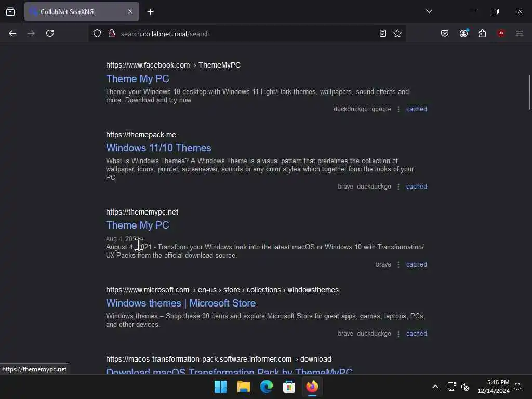Click the forward navigation arrow
532x399 pixels.
coord(31,33)
